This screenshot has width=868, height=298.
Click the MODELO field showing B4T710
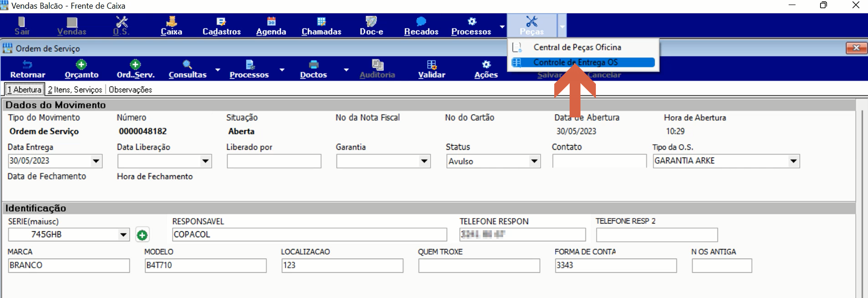206,265
